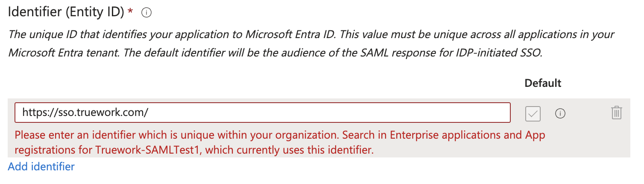Viewport: 644px width, 184px height.
Task: Click the Default column header
Action: (543, 83)
